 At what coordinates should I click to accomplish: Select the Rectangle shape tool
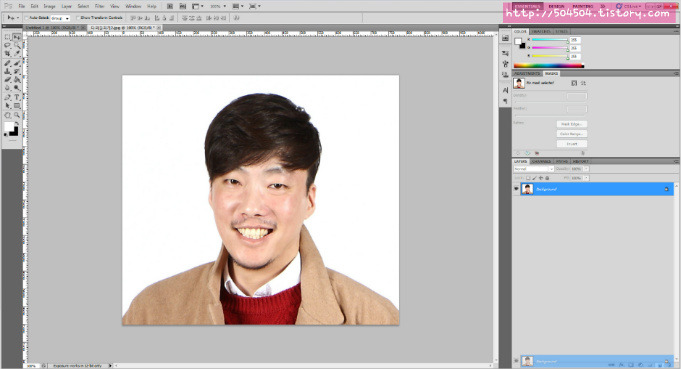coord(17,105)
